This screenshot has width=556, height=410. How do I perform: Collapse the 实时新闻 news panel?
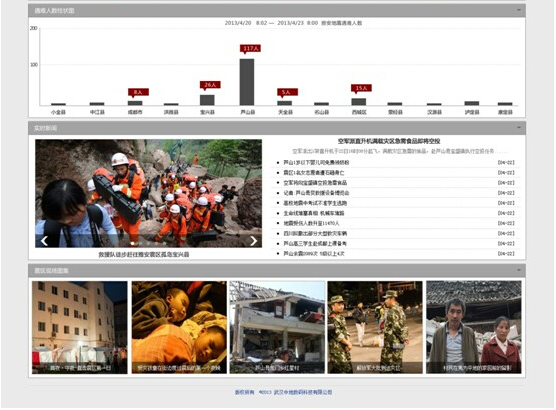coord(519,127)
